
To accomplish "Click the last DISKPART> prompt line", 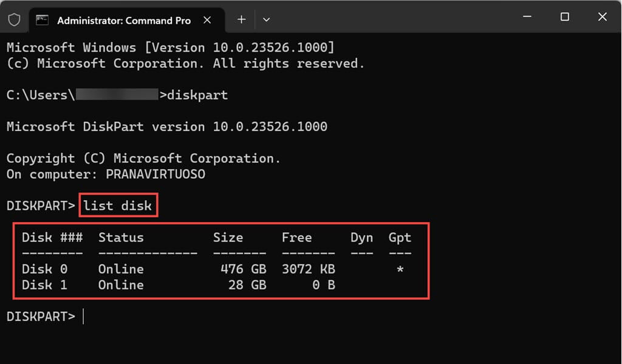I will [41, 317].
